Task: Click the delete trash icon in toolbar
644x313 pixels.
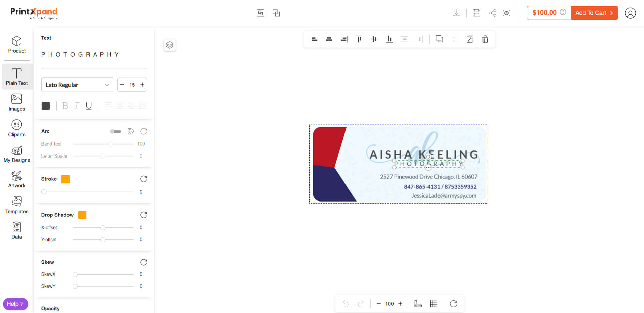Action: [x=485, y=39]
